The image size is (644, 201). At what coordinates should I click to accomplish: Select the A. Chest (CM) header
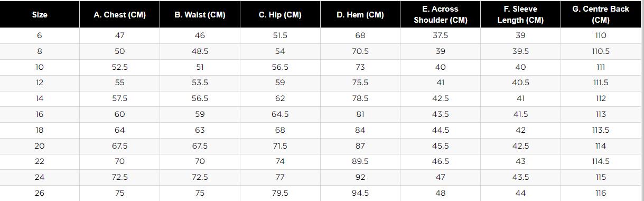[119, 15]
